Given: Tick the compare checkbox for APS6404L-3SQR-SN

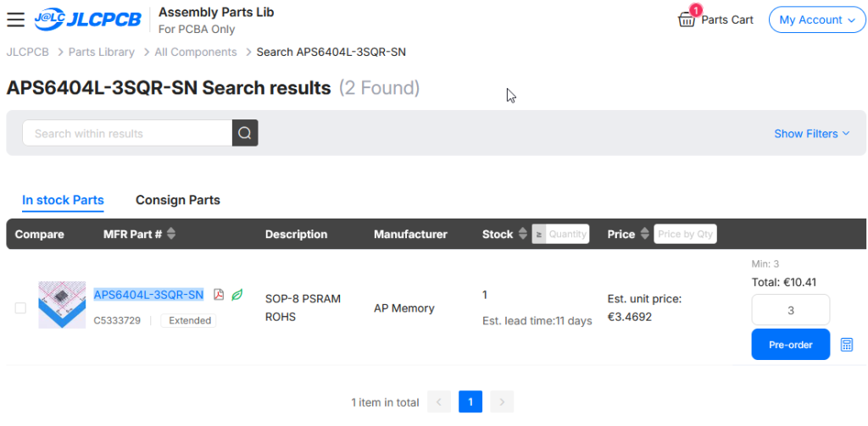Looking at the screenshot, I should tap(20, 308).
